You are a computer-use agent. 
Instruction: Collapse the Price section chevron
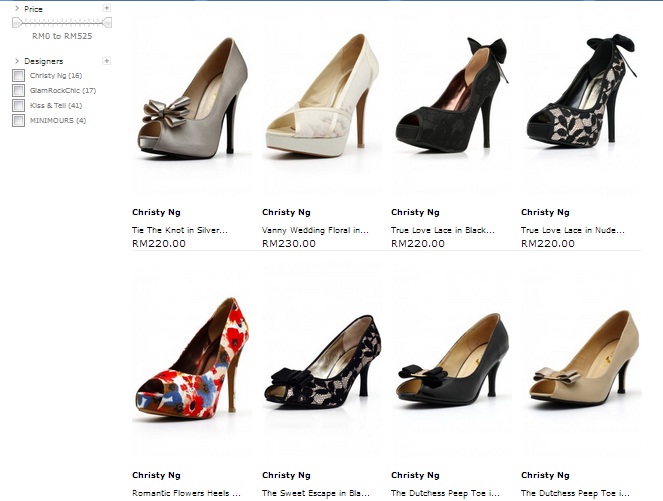coord(17,8)
